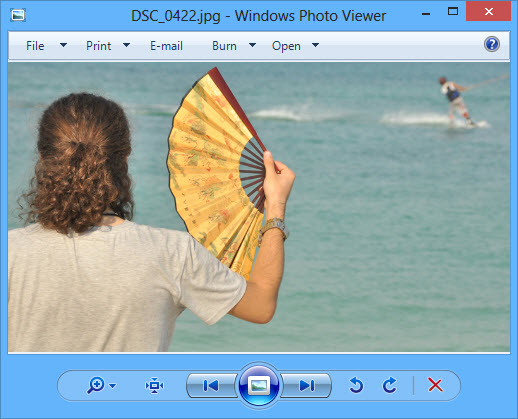Rotate the photo counterclockwise
Screen dimensions: 518x419
pos(356,385)
